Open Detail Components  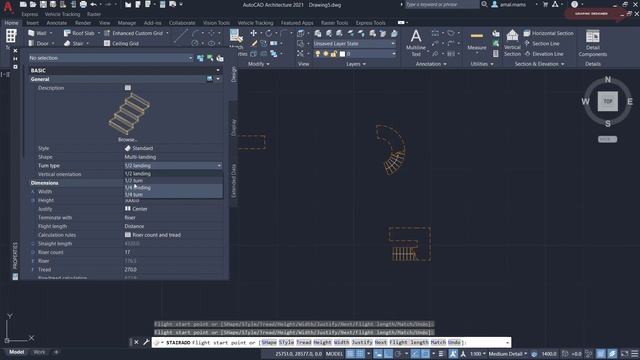(593, 43)
